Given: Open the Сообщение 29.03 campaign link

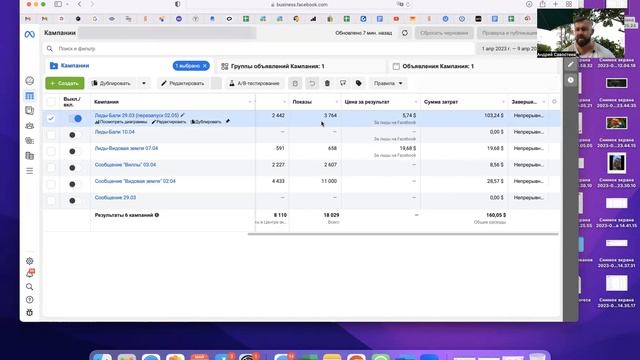Looking at the screenshot, I should coord(115,198).
